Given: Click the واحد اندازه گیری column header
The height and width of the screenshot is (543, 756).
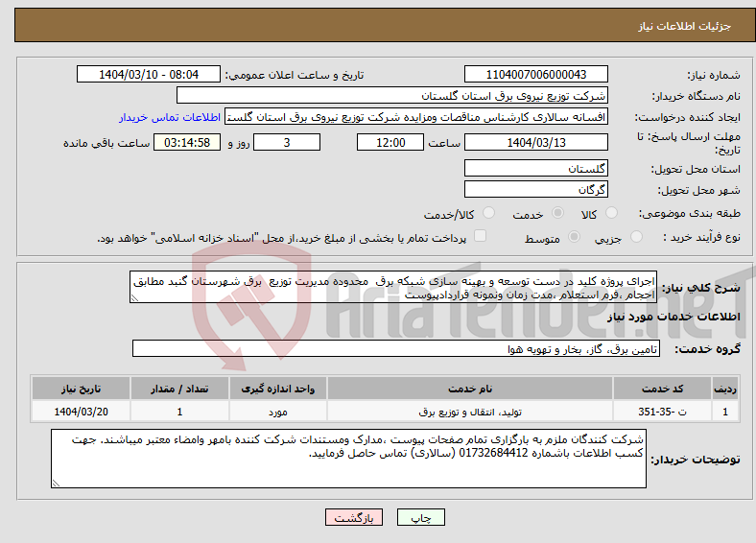Looking at the screenshot, I should pos(277,389).
